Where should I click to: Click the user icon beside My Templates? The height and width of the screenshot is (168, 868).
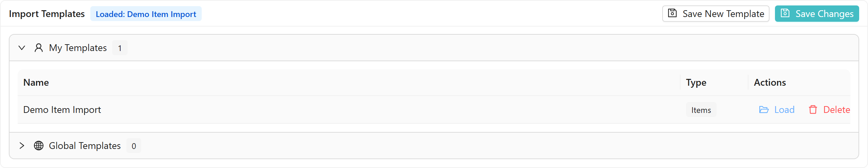tap(39, 48)
